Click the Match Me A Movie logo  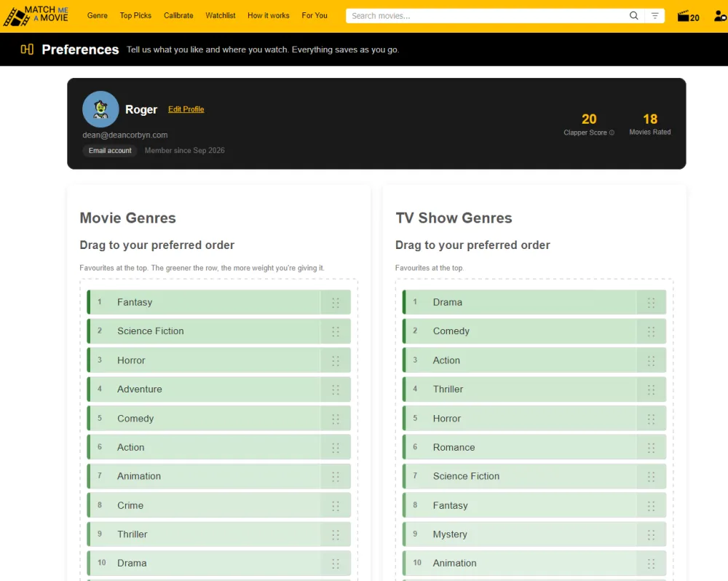click(x=36, y=16)
